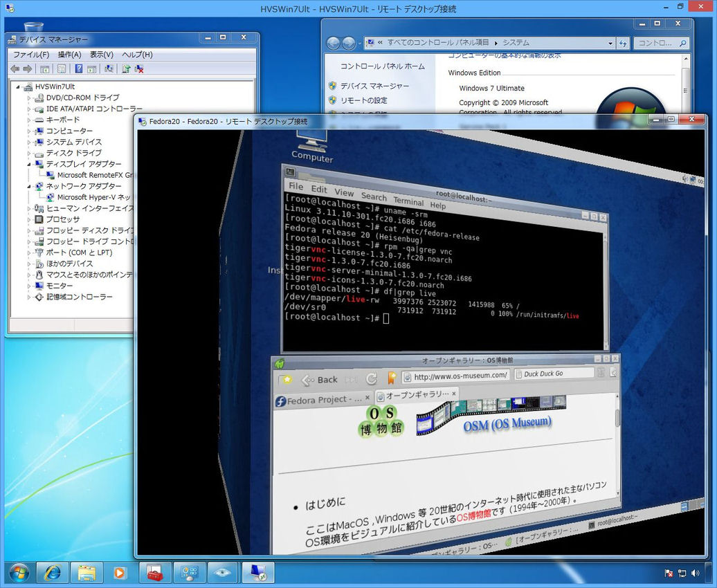Click the Back arrow in Device Manager toolbar
The image size is (717, 588).
click(x=15, y=69)
